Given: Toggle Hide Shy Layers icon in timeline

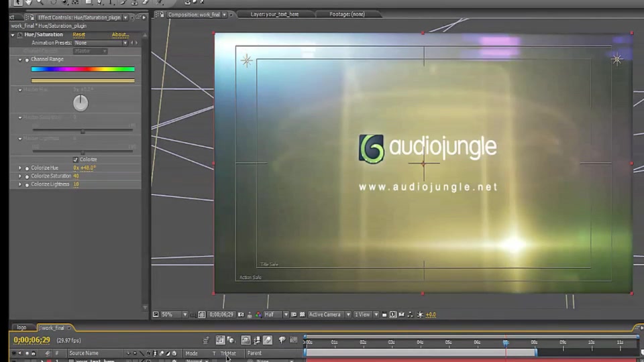Looking at the screenshot, I should [246, 340].
